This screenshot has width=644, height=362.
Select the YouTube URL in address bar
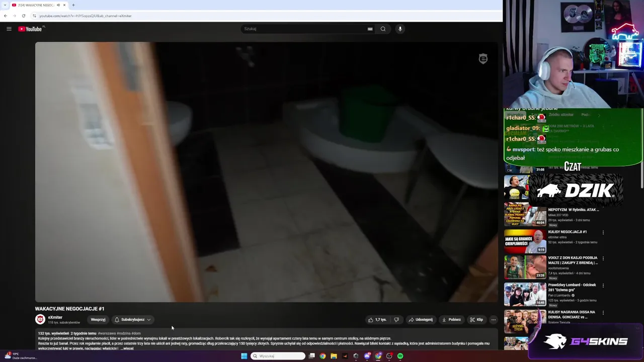click(x=86, y=16)
